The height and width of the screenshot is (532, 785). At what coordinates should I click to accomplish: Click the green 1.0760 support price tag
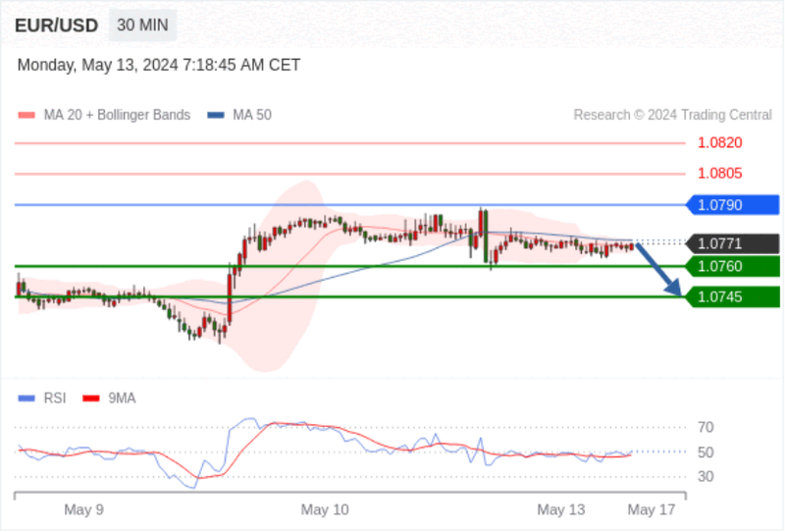(x=733, y=267)
